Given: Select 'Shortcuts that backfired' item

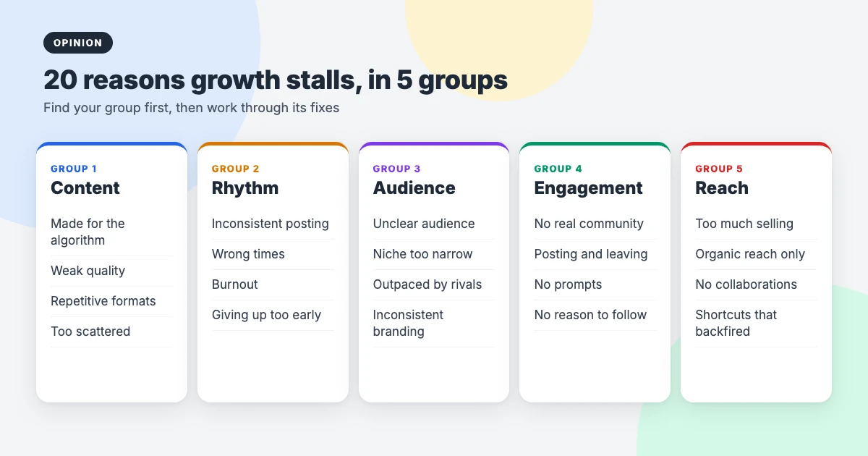Looking at the screenshot, I should tap(757, 324).
